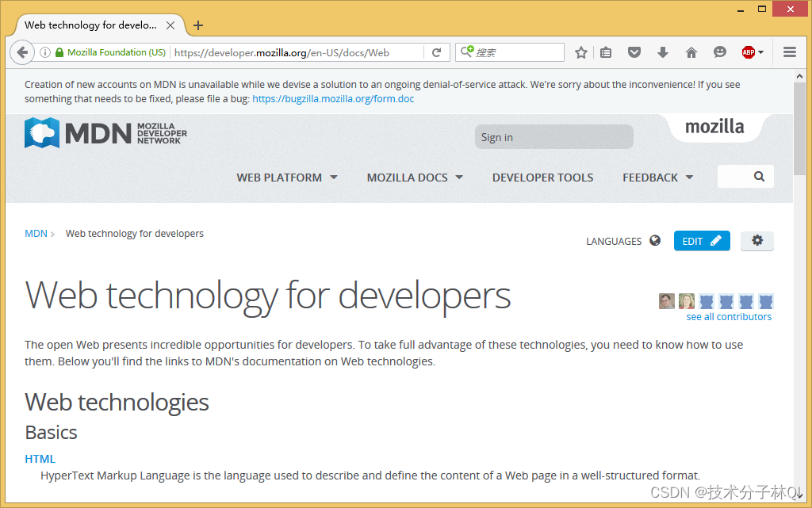Click the Adblock Plus ABP icon
Screen dimensions: 812x508
click(749, 52)
